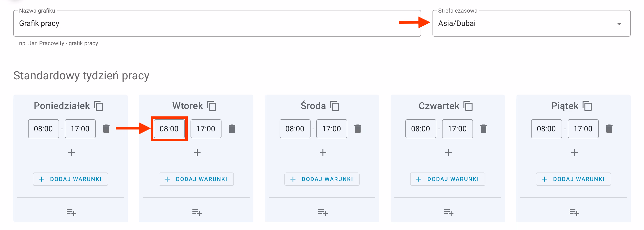Change the Piątek end time 17:00
644x230 pixels.
(x=583, y=129)
